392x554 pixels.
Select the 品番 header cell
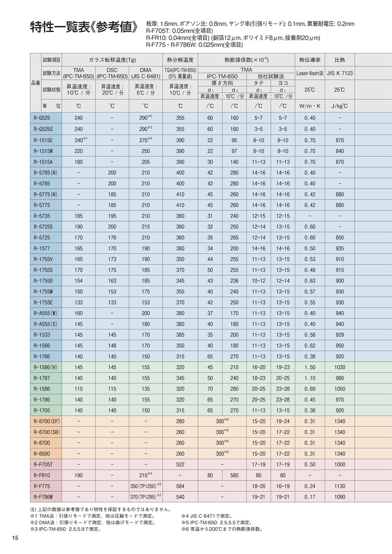[36, 83]
